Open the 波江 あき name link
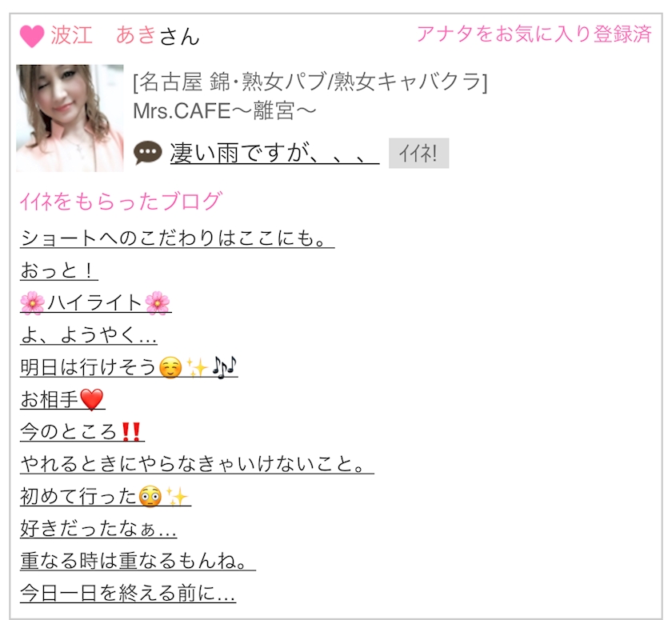This screenshot has width=672, height=620. 103,35
